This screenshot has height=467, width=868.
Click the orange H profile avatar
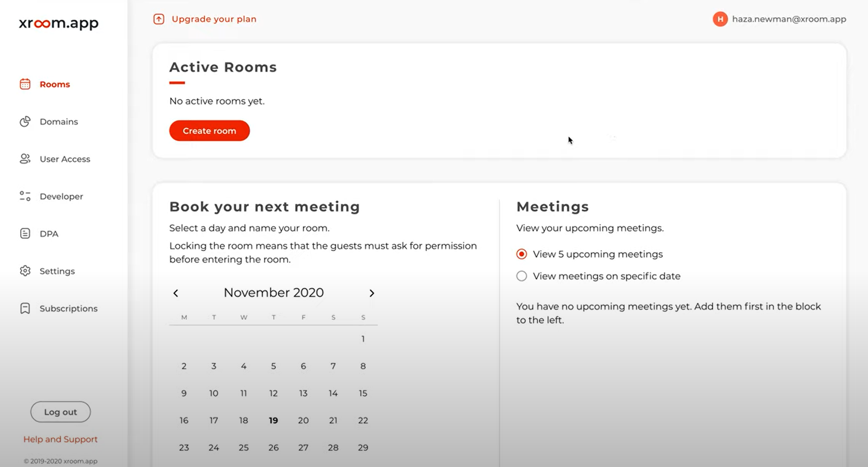pyautogui.click(x=720, y=19)
